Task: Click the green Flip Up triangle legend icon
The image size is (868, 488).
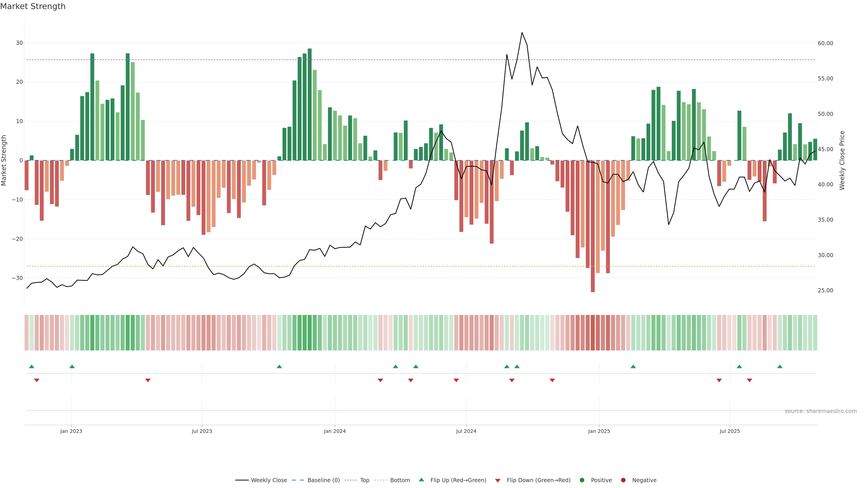Action: click(x=421, y=480)
